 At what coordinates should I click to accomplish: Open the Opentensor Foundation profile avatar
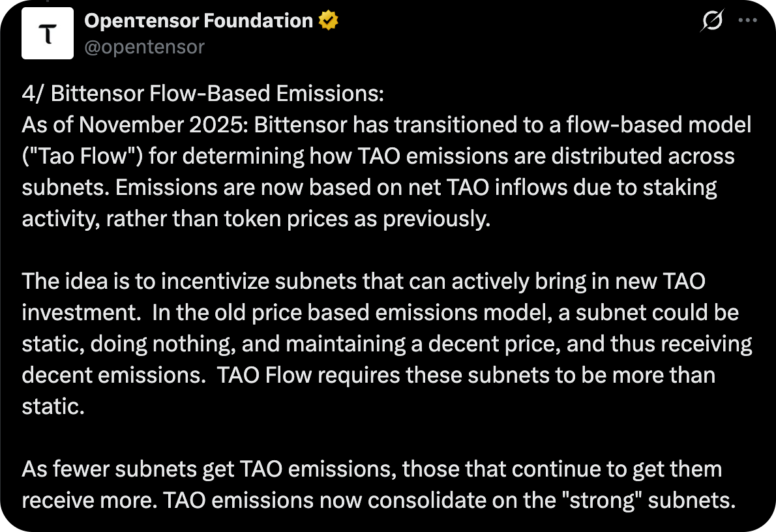point(48,34)
